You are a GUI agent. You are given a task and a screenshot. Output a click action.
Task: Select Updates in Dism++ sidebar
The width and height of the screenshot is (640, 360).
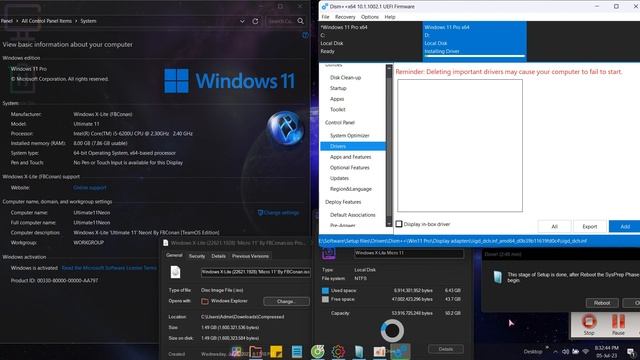tap(339, 178)
